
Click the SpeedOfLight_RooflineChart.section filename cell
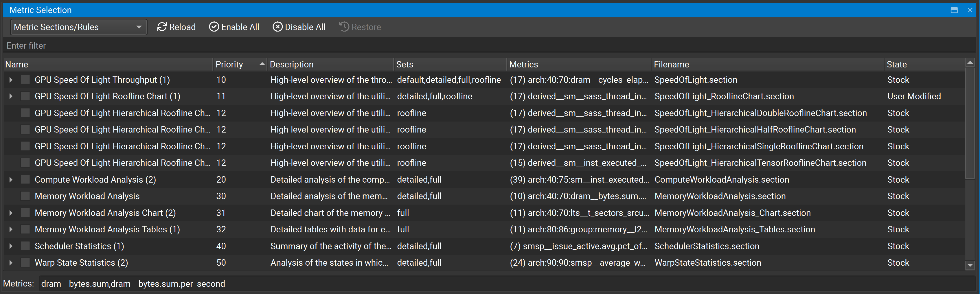724,96
